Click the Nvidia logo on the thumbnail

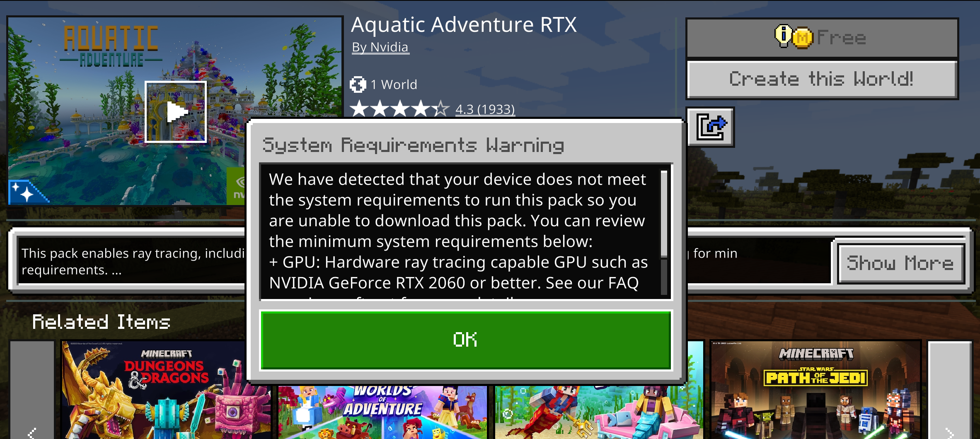coord(237,186)
